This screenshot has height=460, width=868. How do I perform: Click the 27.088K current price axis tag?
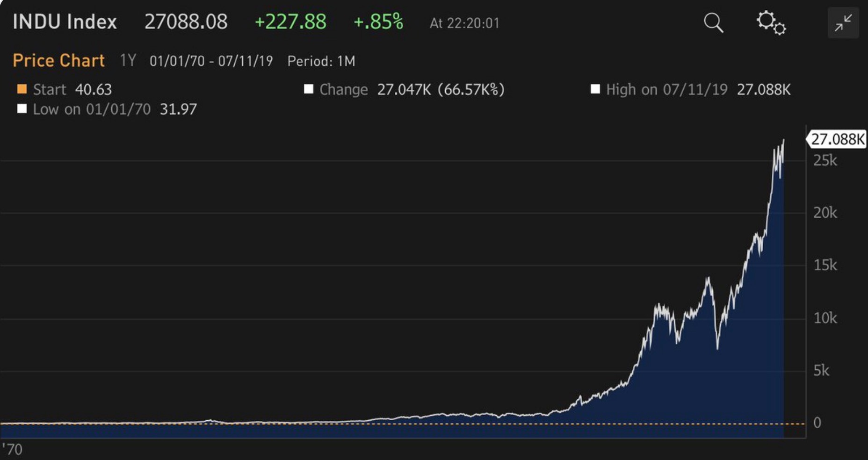click(837, 139)
